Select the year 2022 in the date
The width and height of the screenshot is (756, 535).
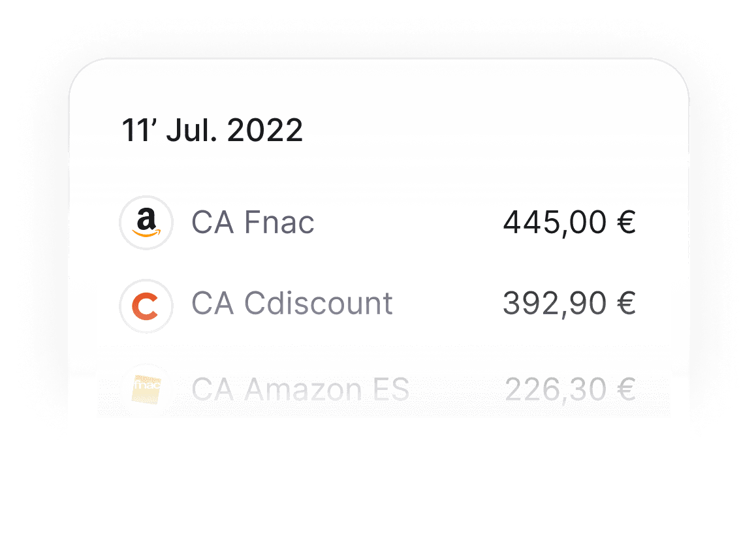[x=264, y=130]
